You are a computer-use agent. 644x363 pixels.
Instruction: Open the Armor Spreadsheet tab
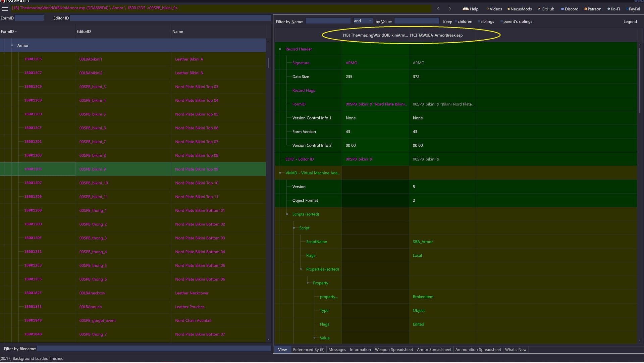[434, 350]
